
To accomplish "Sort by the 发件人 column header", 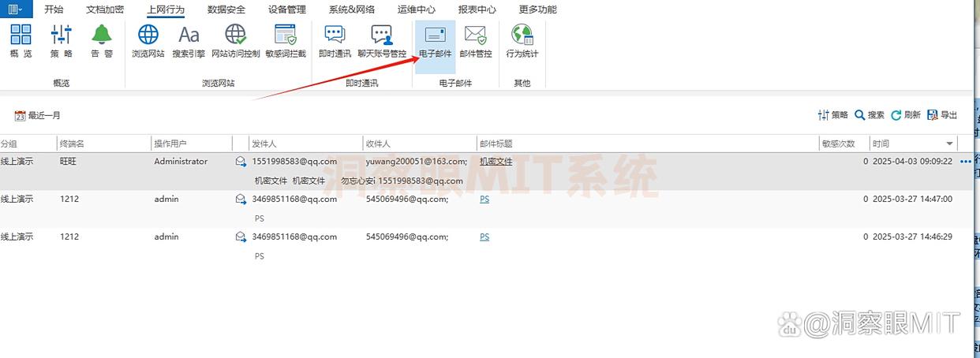I will [264, 144].
